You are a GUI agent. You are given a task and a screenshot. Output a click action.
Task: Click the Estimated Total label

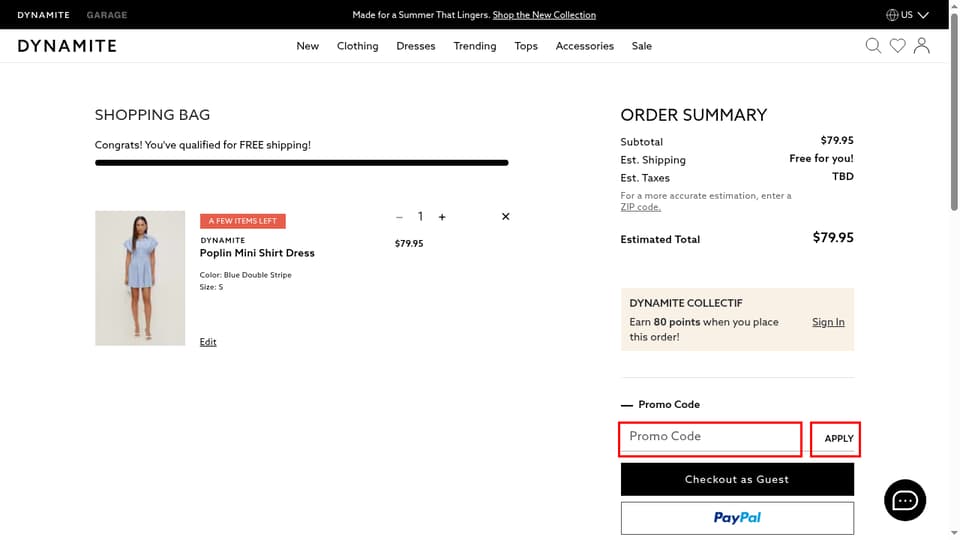(x=660, y=239)
